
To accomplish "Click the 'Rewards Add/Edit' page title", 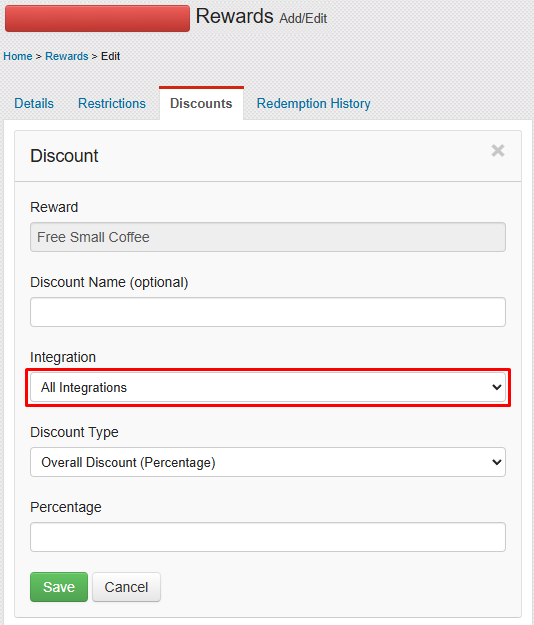I will point(261,17).
